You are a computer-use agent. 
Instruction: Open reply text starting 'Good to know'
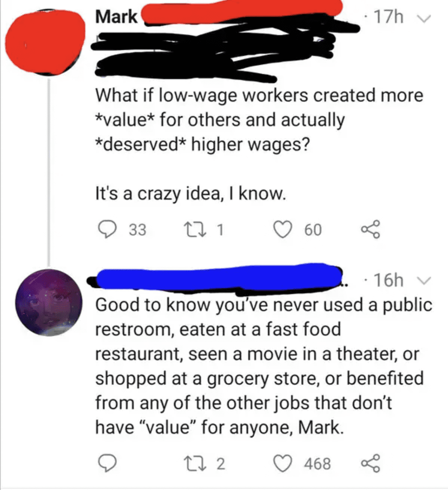coord(263,366)
